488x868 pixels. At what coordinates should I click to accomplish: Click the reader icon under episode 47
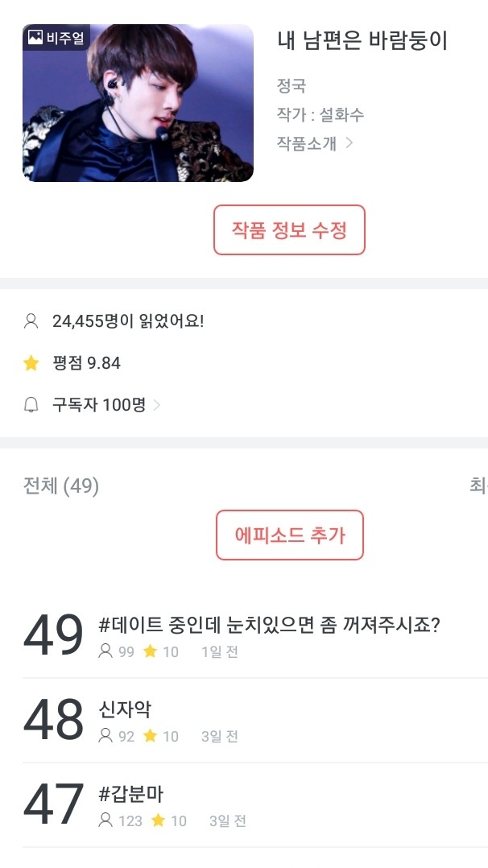point(105,820)
